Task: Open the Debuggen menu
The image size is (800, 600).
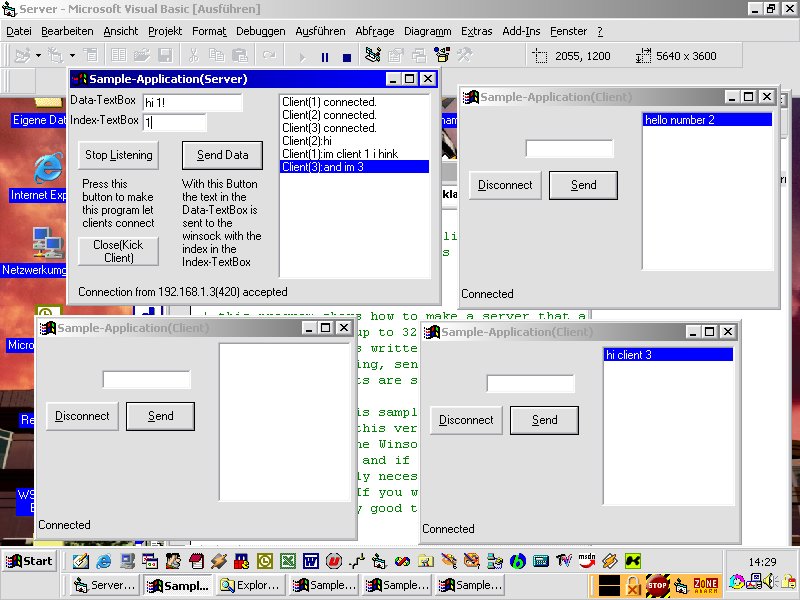Action: pos(260,32)
